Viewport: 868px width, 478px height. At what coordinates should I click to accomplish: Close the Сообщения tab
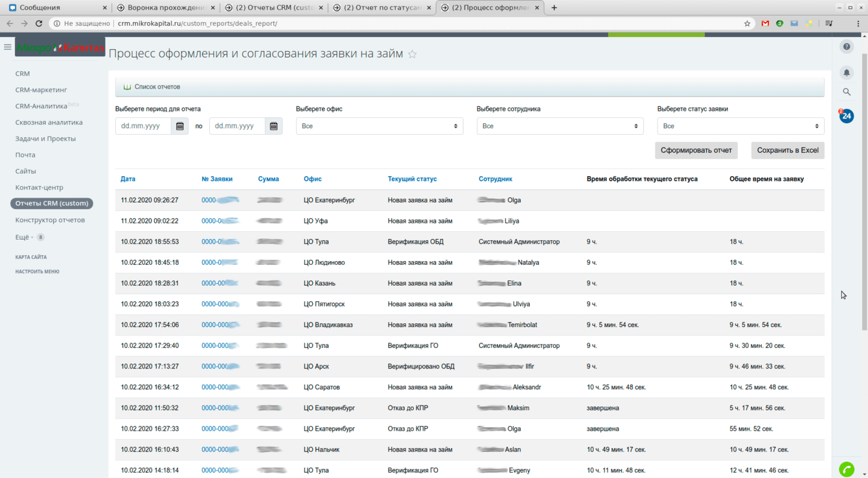coord(105,8)
